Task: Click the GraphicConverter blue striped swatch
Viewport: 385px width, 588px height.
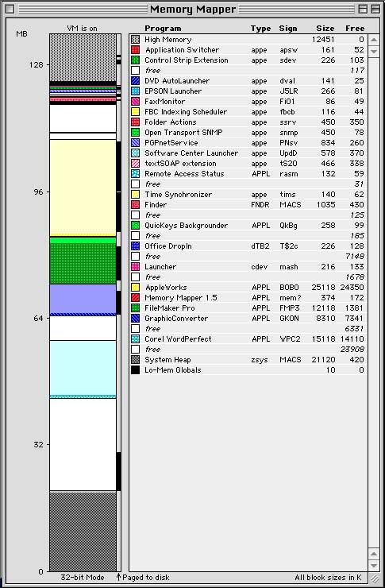Action: pos(135,319)
